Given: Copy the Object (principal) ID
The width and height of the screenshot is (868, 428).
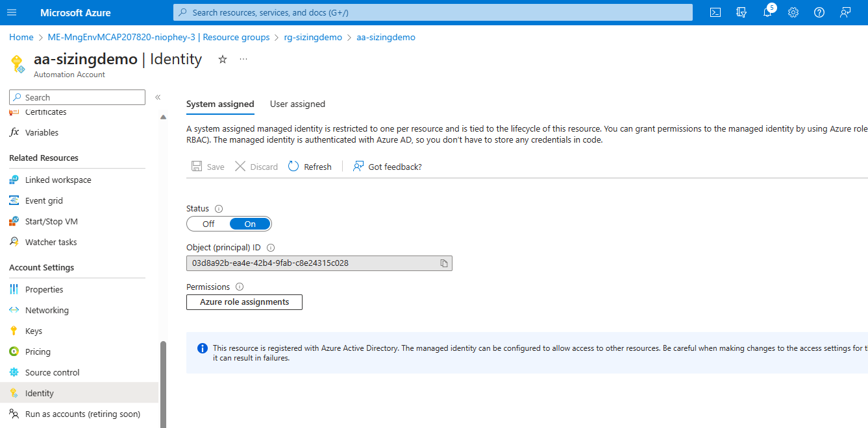Looking at the screenshot, I should (443, 263).
